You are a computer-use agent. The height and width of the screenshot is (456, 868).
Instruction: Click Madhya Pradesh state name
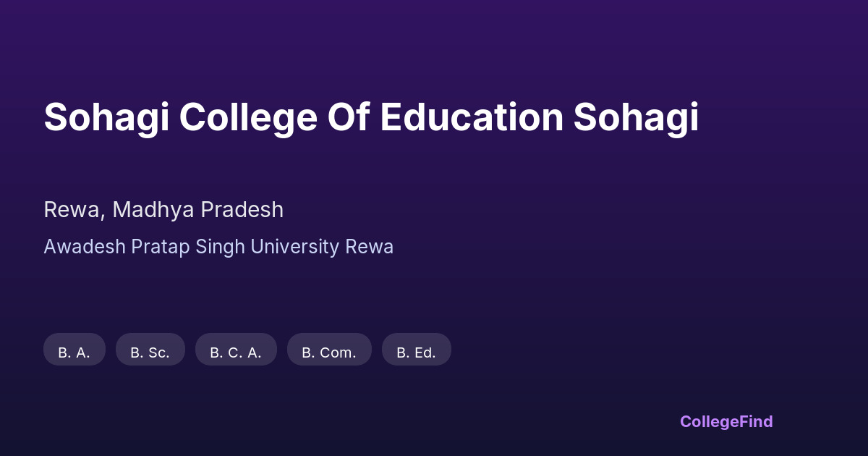point(197,210)
